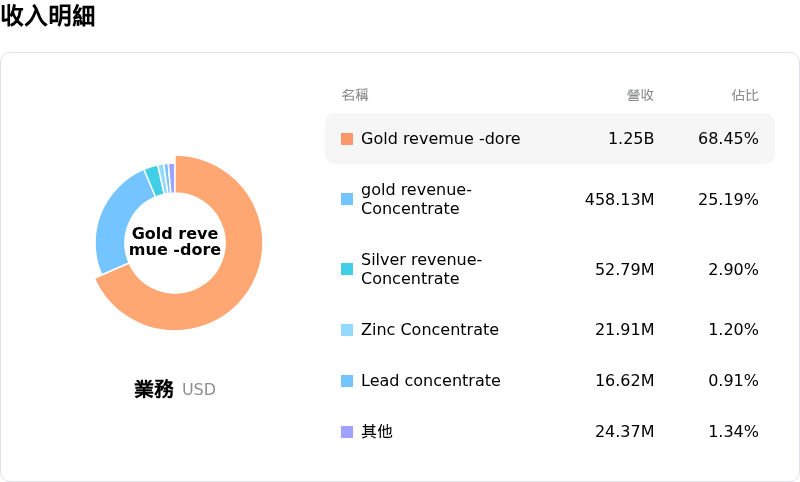Click the 458.13M revenue value

[619, 199]
